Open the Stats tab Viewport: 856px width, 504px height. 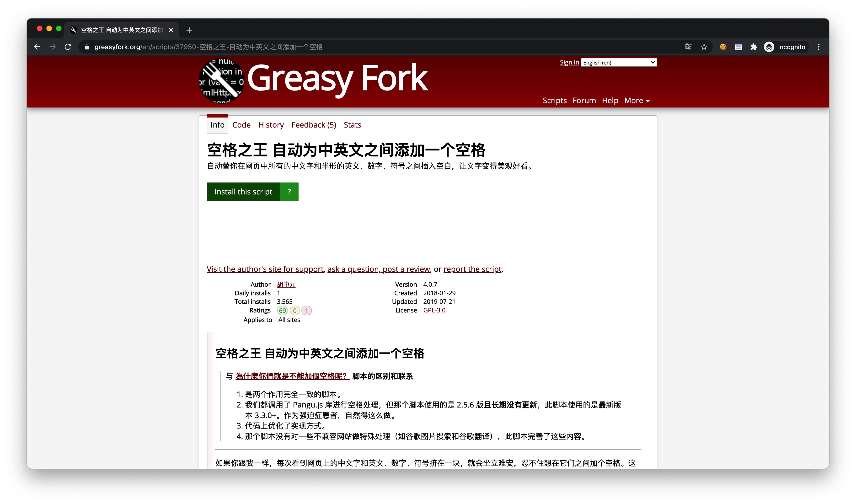(x=352, y=125)
